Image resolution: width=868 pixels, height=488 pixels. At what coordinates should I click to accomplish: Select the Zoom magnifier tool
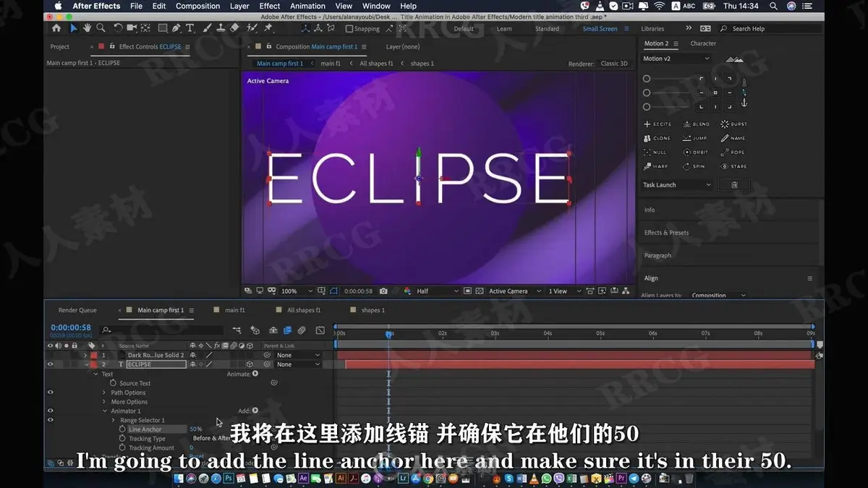click(101, 28)
